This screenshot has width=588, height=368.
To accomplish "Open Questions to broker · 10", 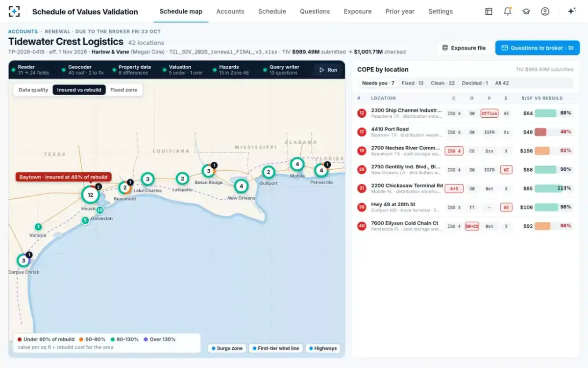I will click(538, 48).
